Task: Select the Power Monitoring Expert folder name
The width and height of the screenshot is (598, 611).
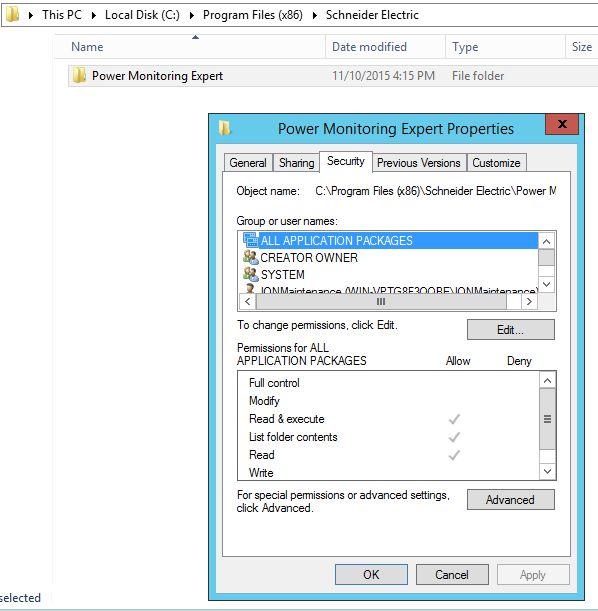Action: point(157,76)
